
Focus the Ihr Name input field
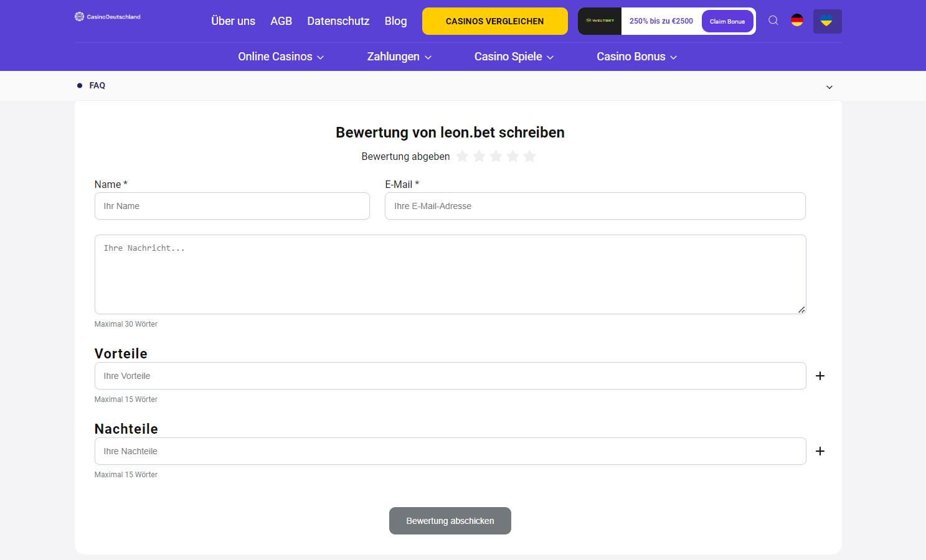tap(232, 206)
